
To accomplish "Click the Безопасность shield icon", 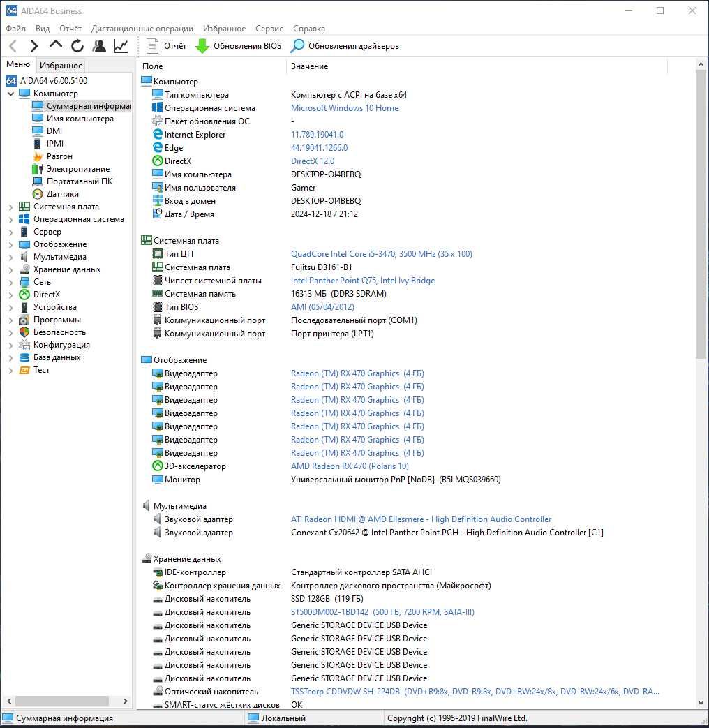I will coord(24,332).
